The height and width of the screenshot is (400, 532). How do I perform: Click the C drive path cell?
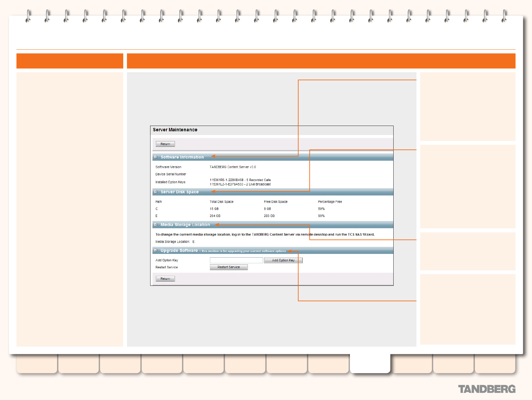[x=157, y=209]
